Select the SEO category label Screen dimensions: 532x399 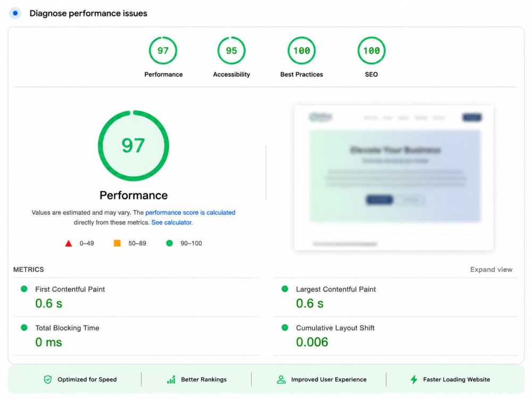pyautogui.click(x=371, y=74)
